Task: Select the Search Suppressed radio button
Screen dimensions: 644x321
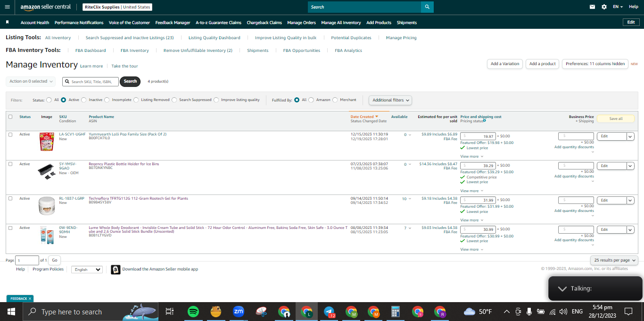Action: 174,100
